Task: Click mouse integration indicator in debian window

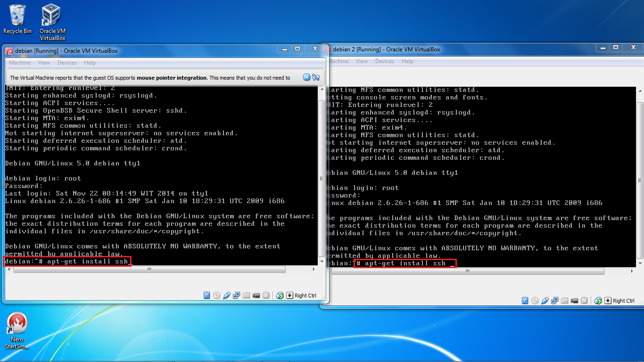Action: (280, 296)
